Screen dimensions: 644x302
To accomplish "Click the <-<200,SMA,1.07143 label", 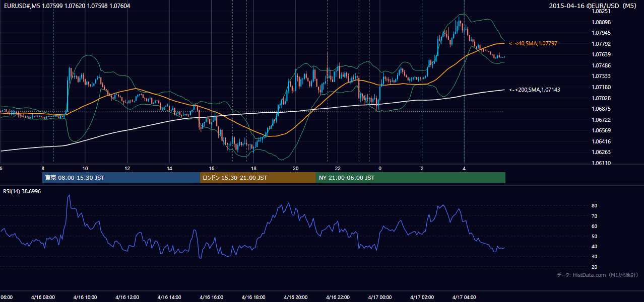I will (x=535, y=90).
